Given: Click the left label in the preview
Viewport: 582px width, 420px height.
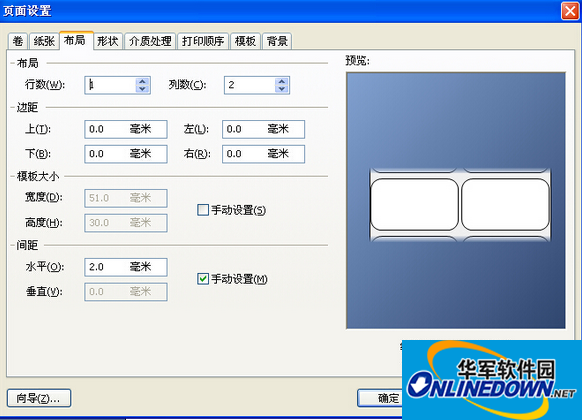Looking at the screenshot, I should [x=415, y=204].
